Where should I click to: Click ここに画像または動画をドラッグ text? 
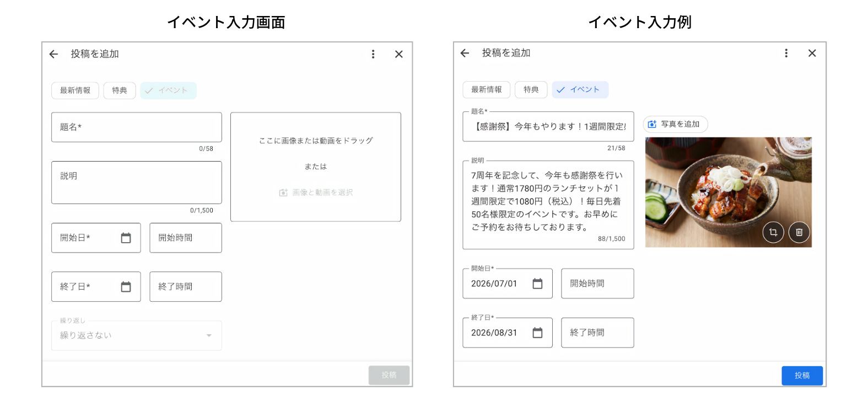click(316, 141)
